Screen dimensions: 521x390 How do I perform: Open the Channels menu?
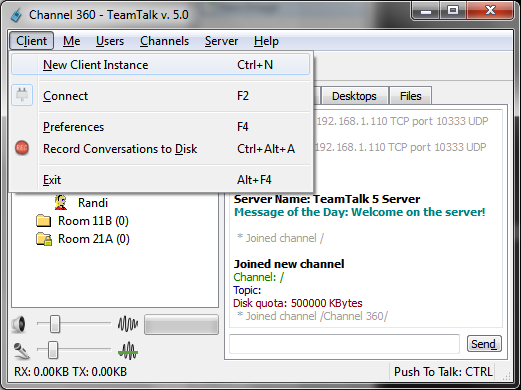coord(164,41)
